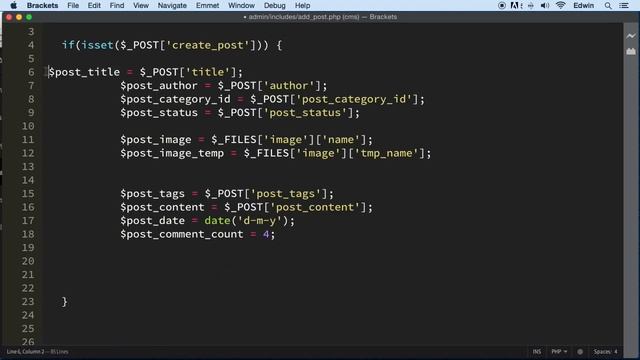The image size is (640, 360).
Task: Open the Find menu
Action: pyautogui.click(x=117, y=5)
